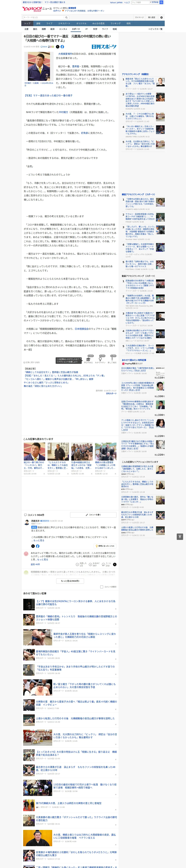186x868 pixels.
Task: Toggle the コメント非表示 checkbox
Action: (x=102, y=587)
